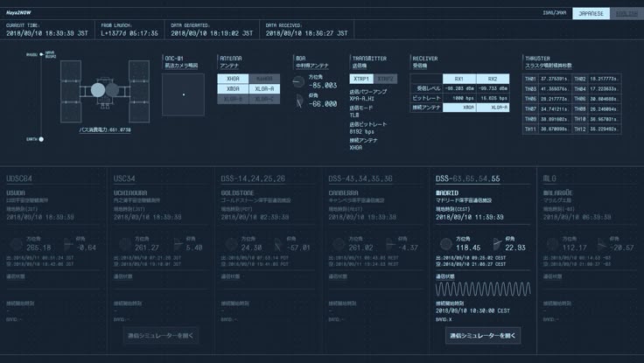Click Uchinoura azimuth compass icon
Screen dimensions: 644x363
(125, 244)
